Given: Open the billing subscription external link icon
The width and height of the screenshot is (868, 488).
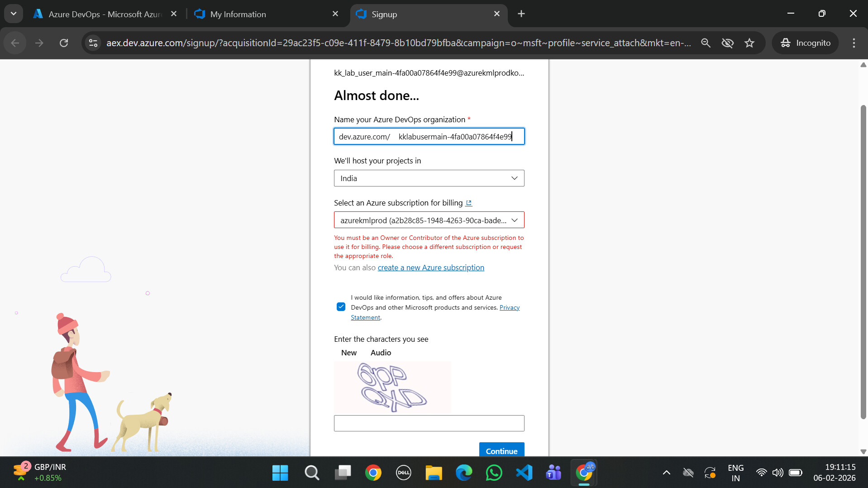Looking at the screenshot, I should [x=469, y=203].
